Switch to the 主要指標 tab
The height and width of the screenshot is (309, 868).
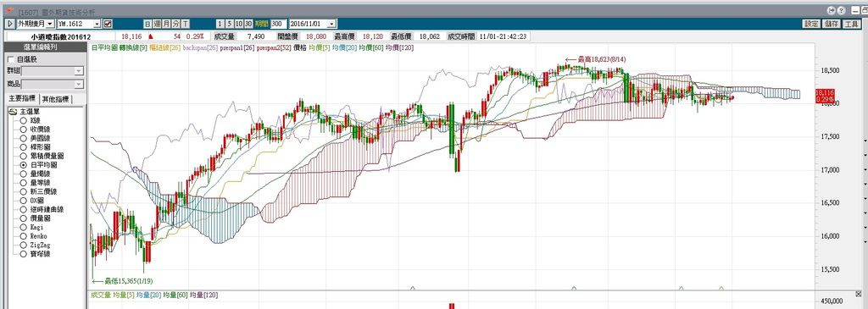pos(22,99)
